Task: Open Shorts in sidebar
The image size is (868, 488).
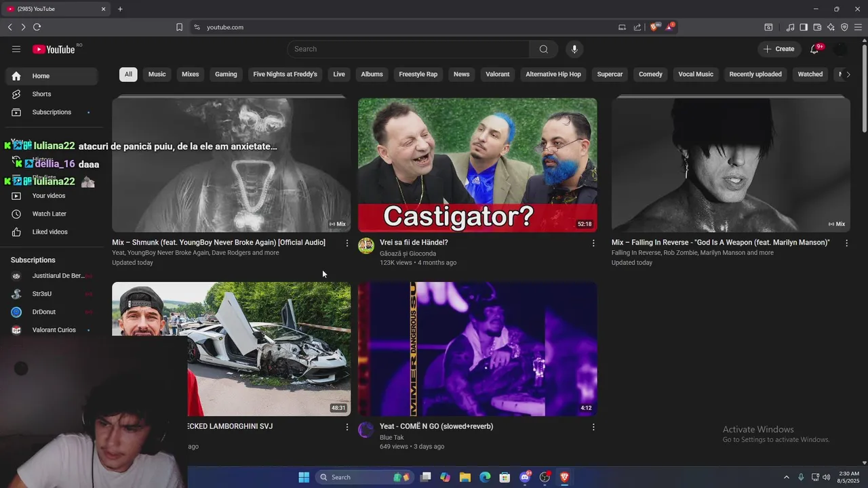Action: click(52, 94)
